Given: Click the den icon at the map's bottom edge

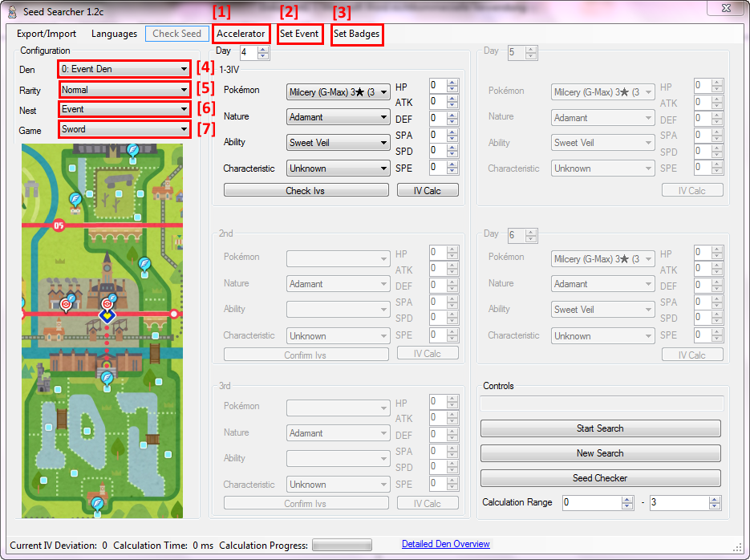Looking at the screenshot, I should [97, 503].
